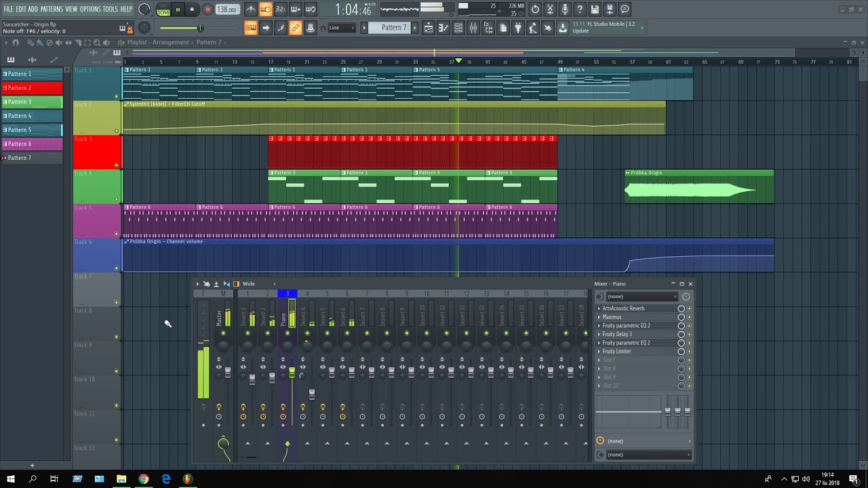The width and height of the screenshot is (868, 488).
Task: Disable Maximus effect slot LED
Action: click(689, 317)
